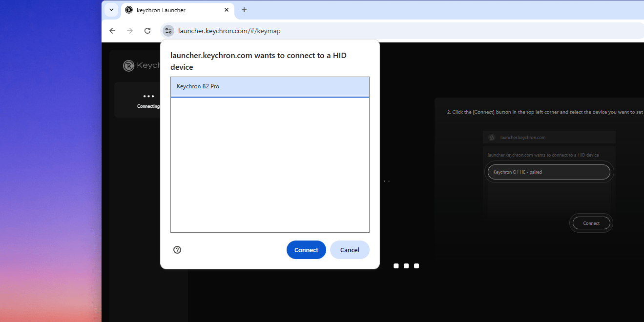This screenshot has height=322, width=644.
Task: Click the outlined Connect button in tutorial image
Action: pyautogui.click(x=591, y=223)
